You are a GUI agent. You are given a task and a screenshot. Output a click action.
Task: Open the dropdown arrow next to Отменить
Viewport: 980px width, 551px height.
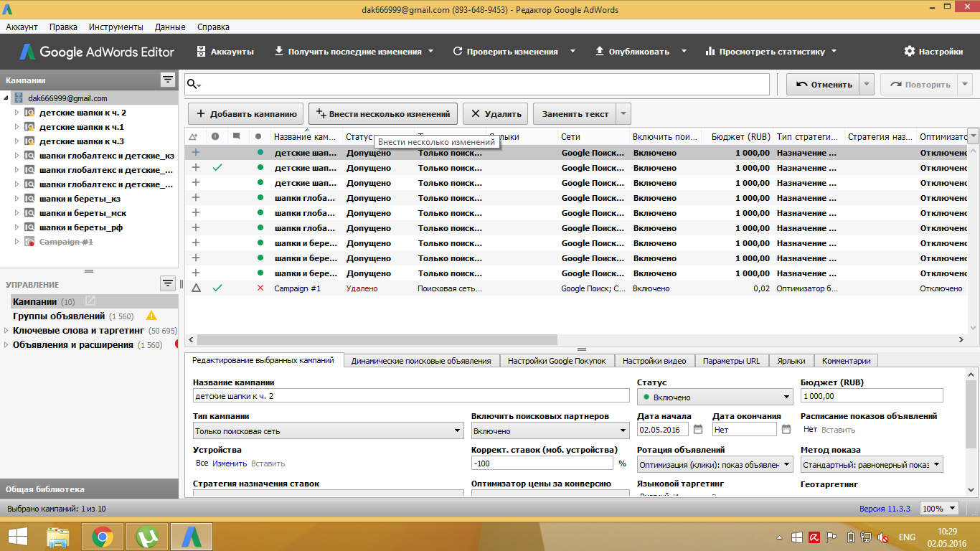pyautogui.click(x=867, y=85)
